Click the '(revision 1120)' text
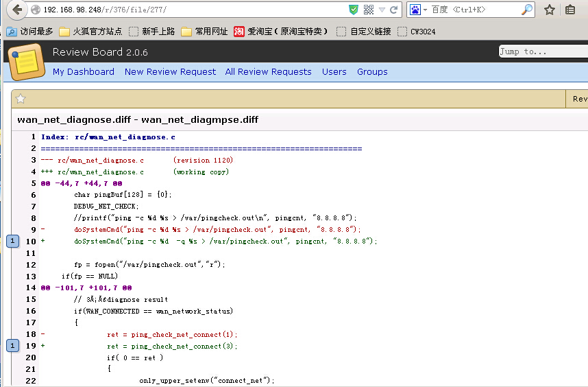The height and width of the screenshot is (387, 588). [203, 161]
